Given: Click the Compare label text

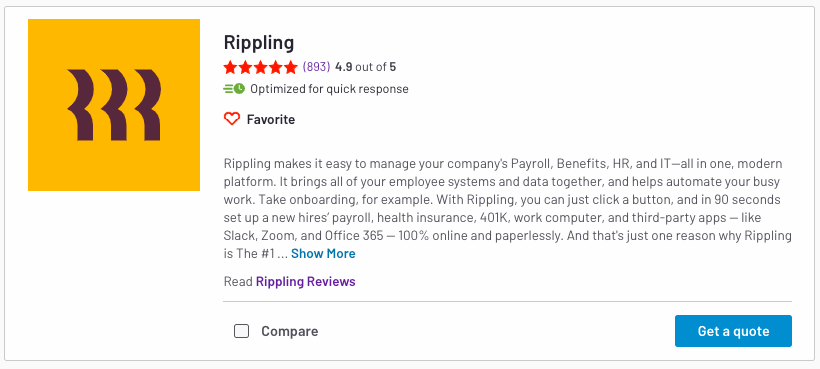Looking at the screenshot, I should pos(290,331).
